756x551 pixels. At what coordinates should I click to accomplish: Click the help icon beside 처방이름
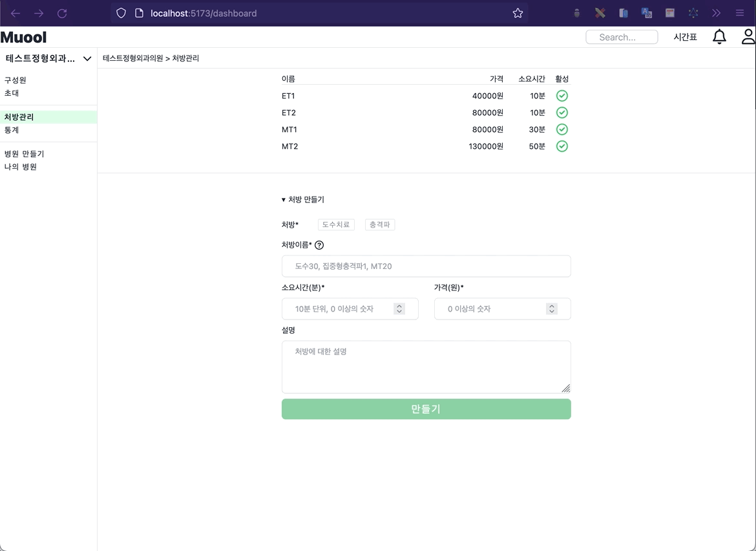319,244
